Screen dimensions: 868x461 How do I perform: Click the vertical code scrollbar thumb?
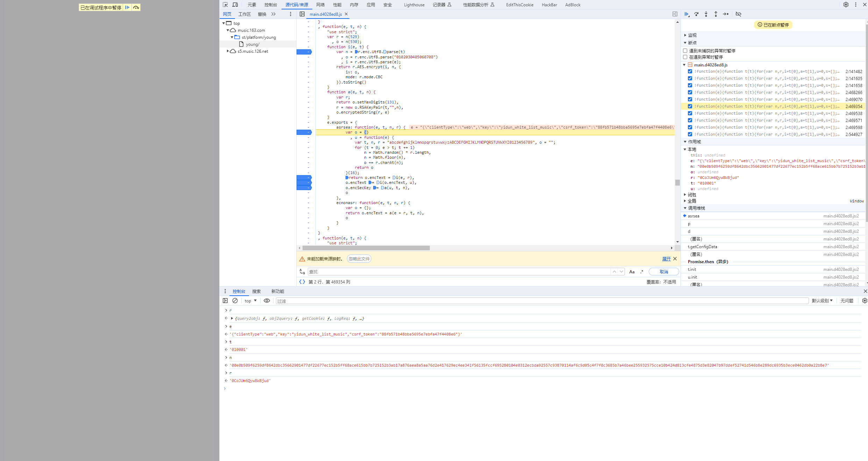[677, 182]
